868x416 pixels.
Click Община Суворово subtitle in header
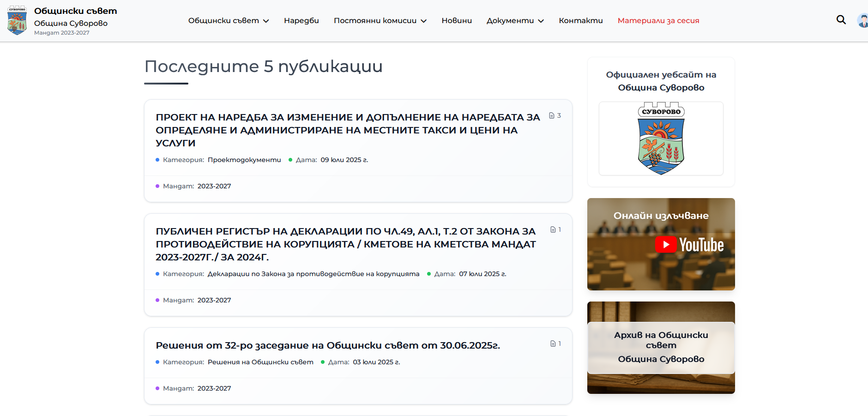coord(71,23)
